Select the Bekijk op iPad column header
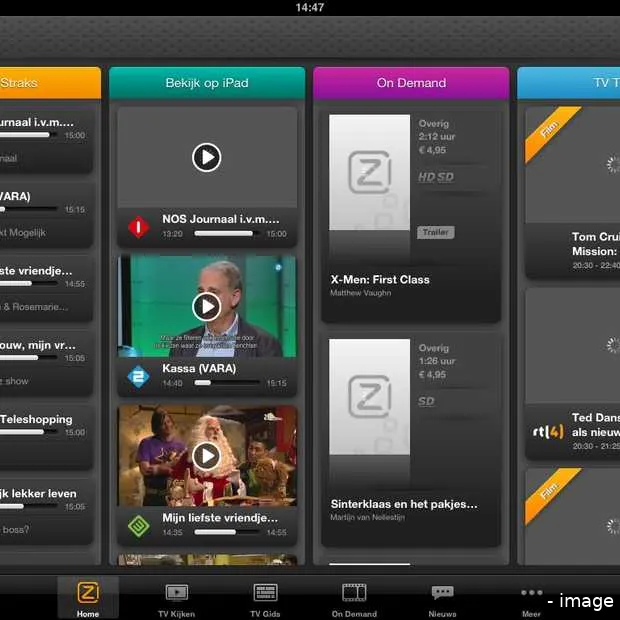Screen dimensions: 620x620 point(207,83)
